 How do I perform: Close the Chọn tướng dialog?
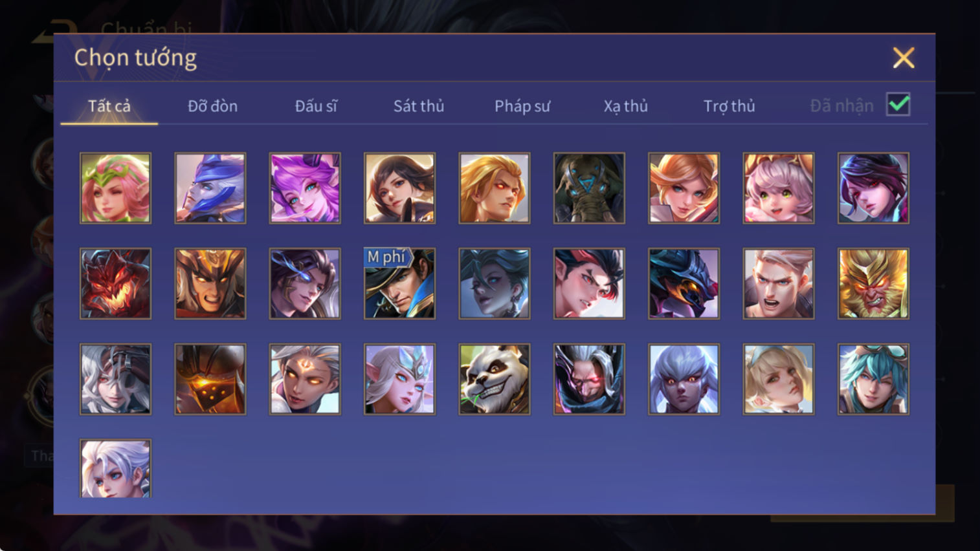point(904,58)
